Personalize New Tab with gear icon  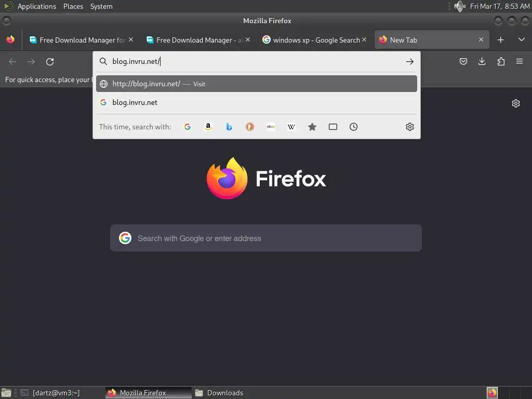pyautogui.click(x=516, y=103)
